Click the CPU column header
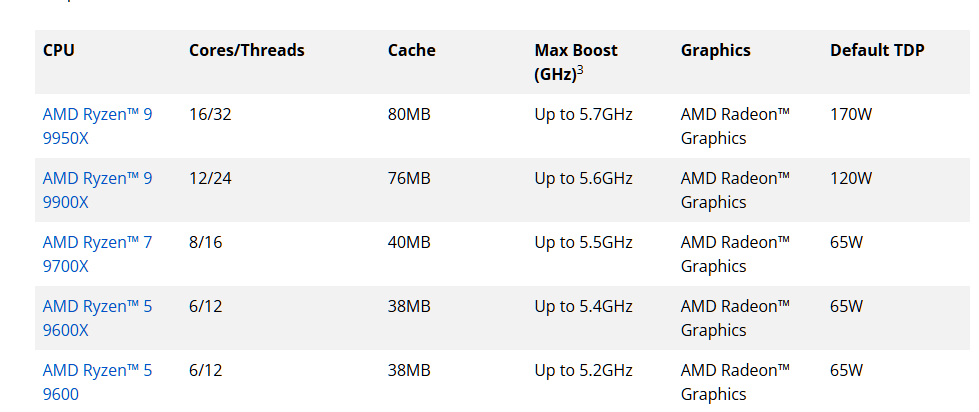 (59, 50)
